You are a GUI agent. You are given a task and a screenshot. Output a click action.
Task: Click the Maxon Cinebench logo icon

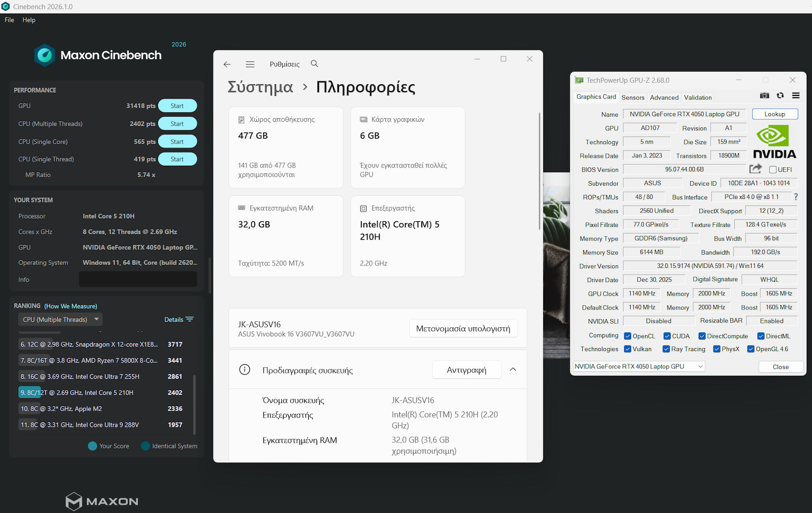pos(45,55)
